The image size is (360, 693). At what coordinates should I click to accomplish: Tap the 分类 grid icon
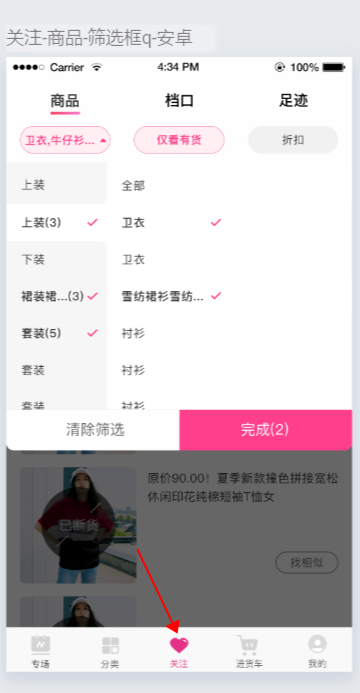point(110,645)
